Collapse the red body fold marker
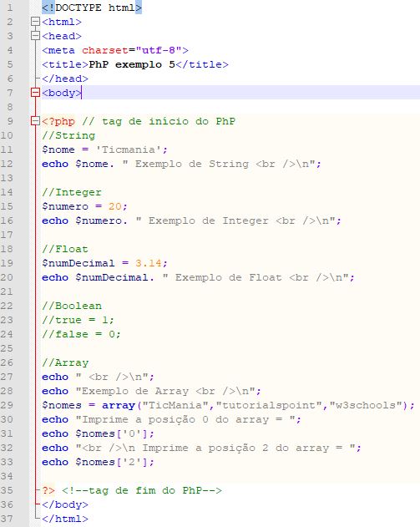The height and width of the screenshot is (527, 420). point(35,93)
